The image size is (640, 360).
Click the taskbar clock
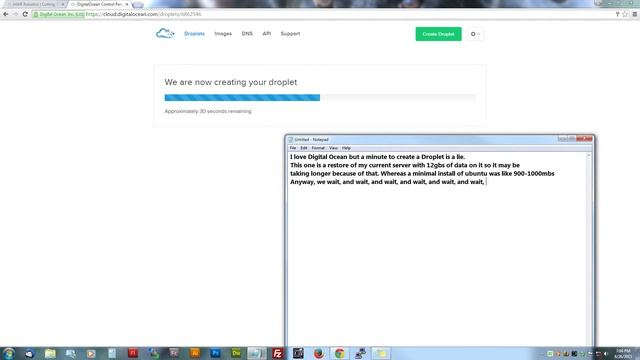click(x=623, y=353)
